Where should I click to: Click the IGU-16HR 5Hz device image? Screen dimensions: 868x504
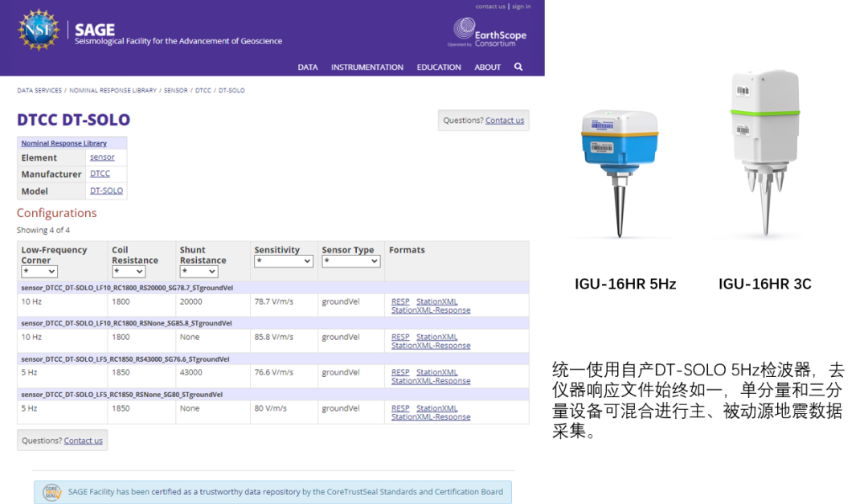[620, 174]
